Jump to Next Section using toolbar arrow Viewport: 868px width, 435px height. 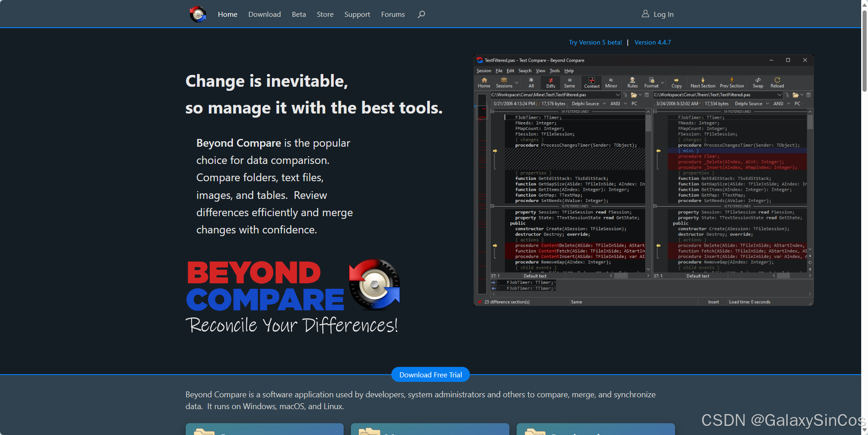pos(703,82)
